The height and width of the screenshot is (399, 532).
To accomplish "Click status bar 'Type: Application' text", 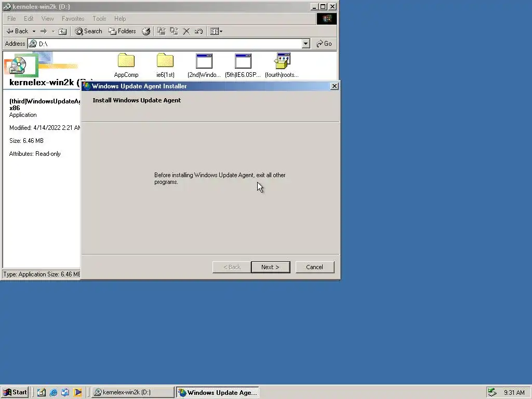I will [42, 274].
